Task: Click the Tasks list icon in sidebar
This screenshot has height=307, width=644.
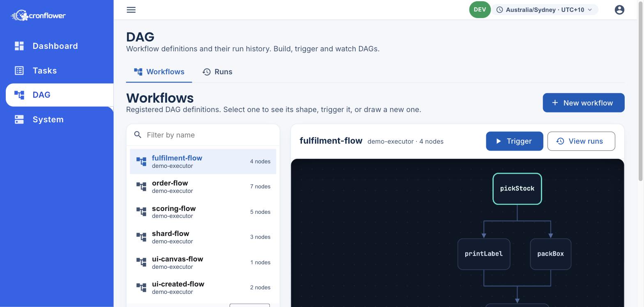Action: click(19, 71)
